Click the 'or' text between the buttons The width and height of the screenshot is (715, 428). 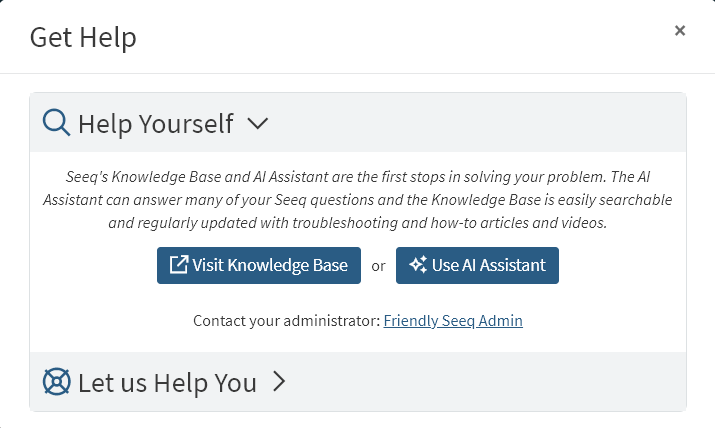click(378, 266)
